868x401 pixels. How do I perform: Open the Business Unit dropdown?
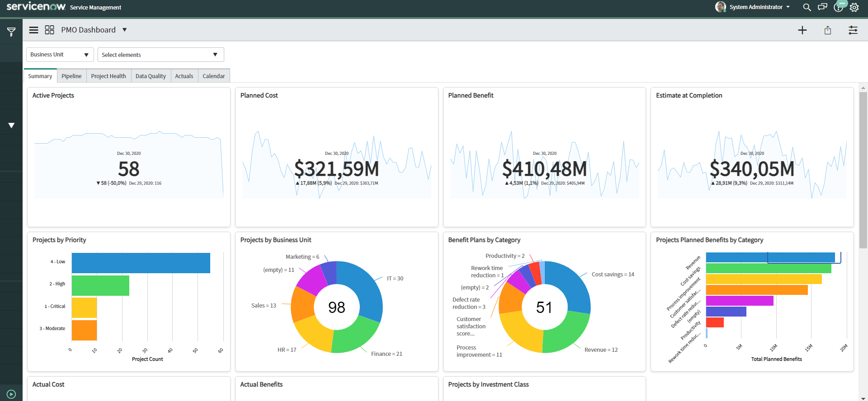point(60,55)
